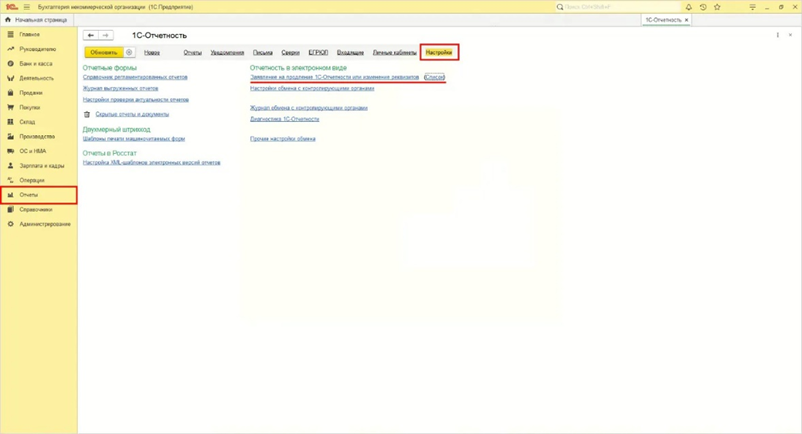This screenshot has height=434, width=802.
Task: Open panel settings icon in title bar
Action: [752, 7]
